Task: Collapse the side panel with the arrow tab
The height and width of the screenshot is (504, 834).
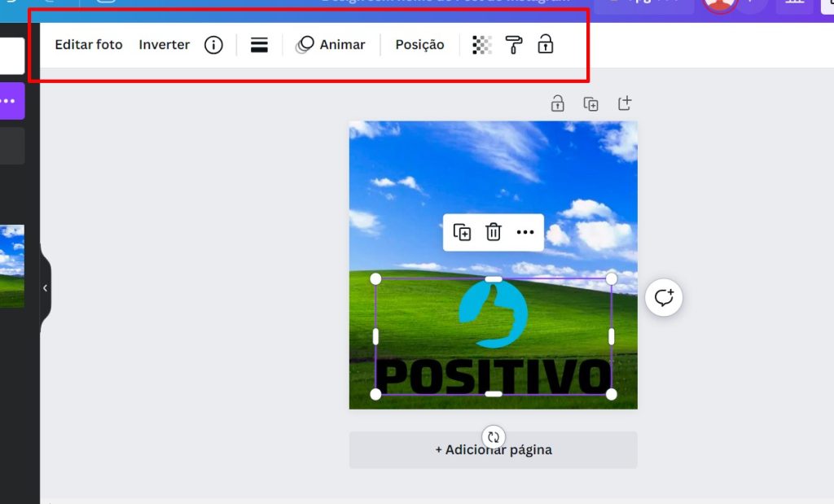Action: click(x=46, y=288)
